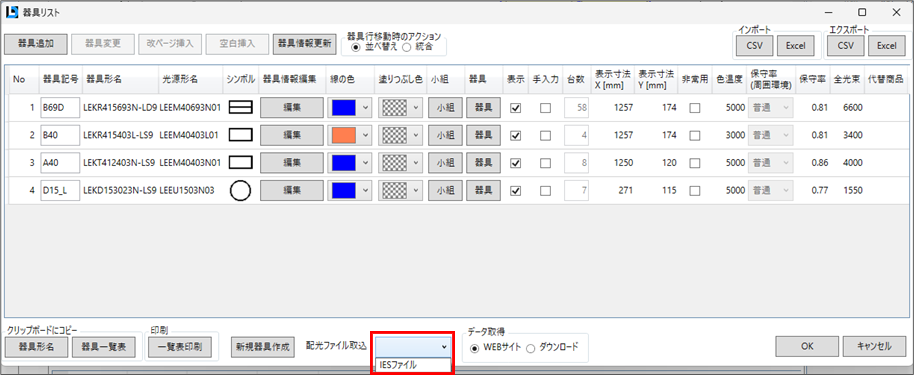Screen dimensions: 914x375
Task: Select the 並べ替え radio option
Action: tap(376, 47)
